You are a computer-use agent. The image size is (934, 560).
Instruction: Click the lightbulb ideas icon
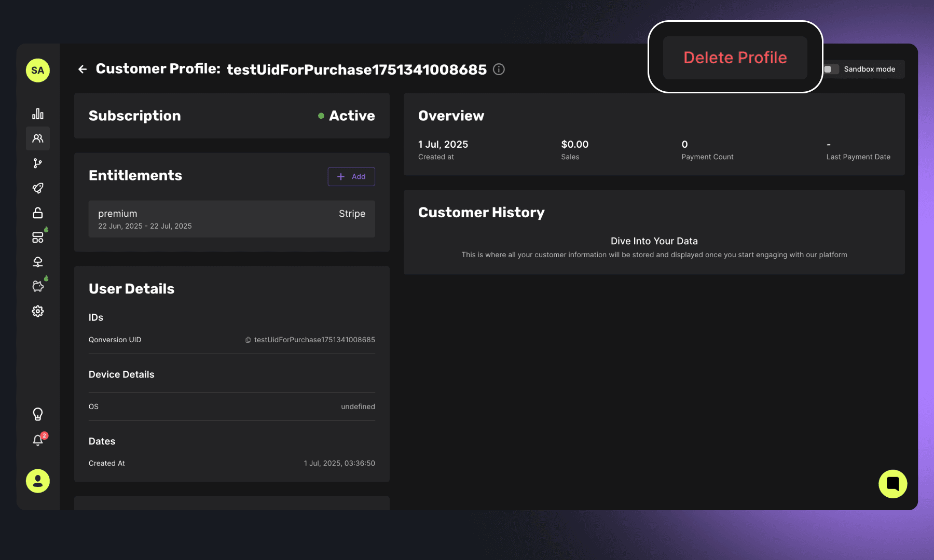pyautogui.click(x=37, y=413)
